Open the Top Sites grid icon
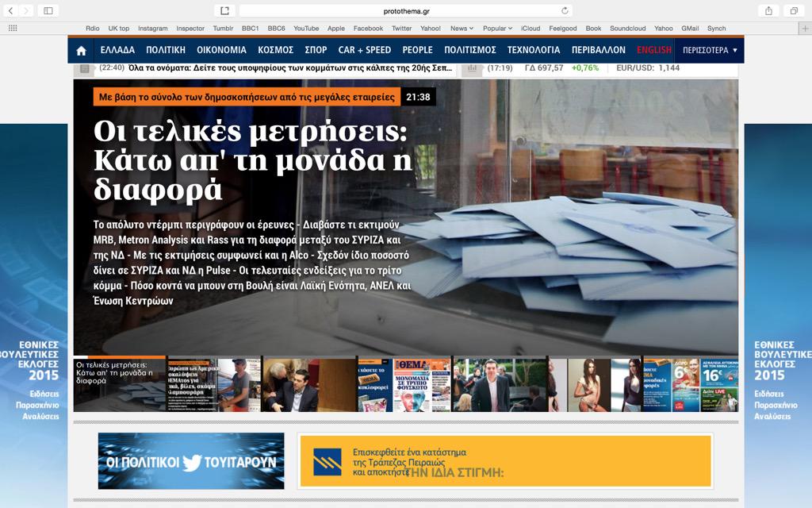 coord(13,29)
